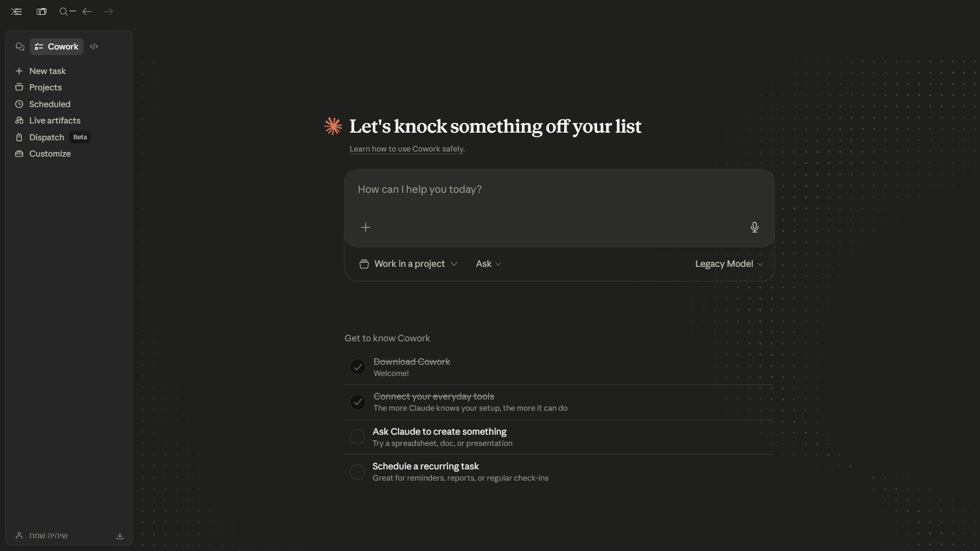Viewport: 980px width, 551px height.
Task: Click the plus attachment icon in prompt box
Action: [x=365, y=228]
